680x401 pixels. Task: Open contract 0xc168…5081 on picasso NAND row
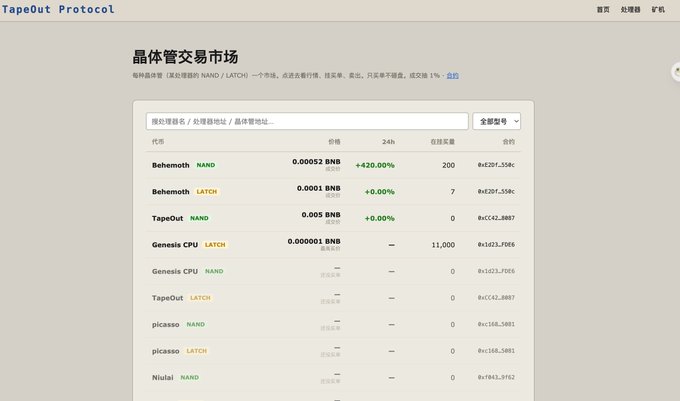pyautogui.click(x=496, y=324)
